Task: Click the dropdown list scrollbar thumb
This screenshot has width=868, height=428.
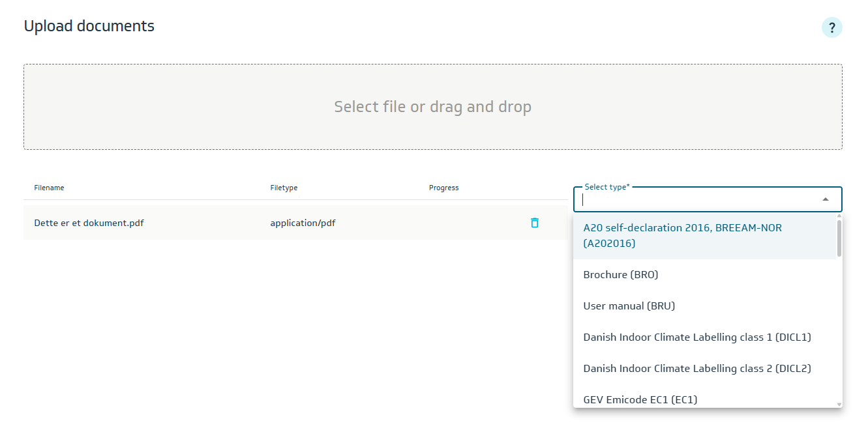Action: pyautogui.click(x=839, y=238)
